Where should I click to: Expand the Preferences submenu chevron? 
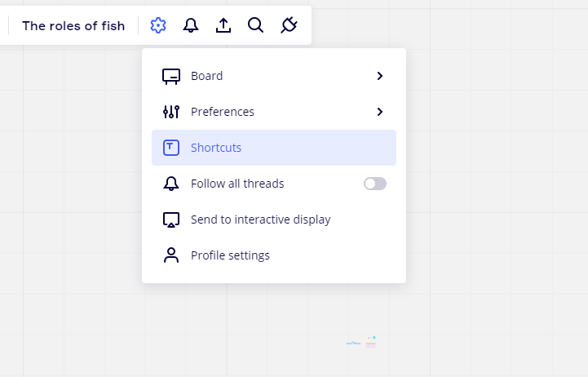point(379,112)
